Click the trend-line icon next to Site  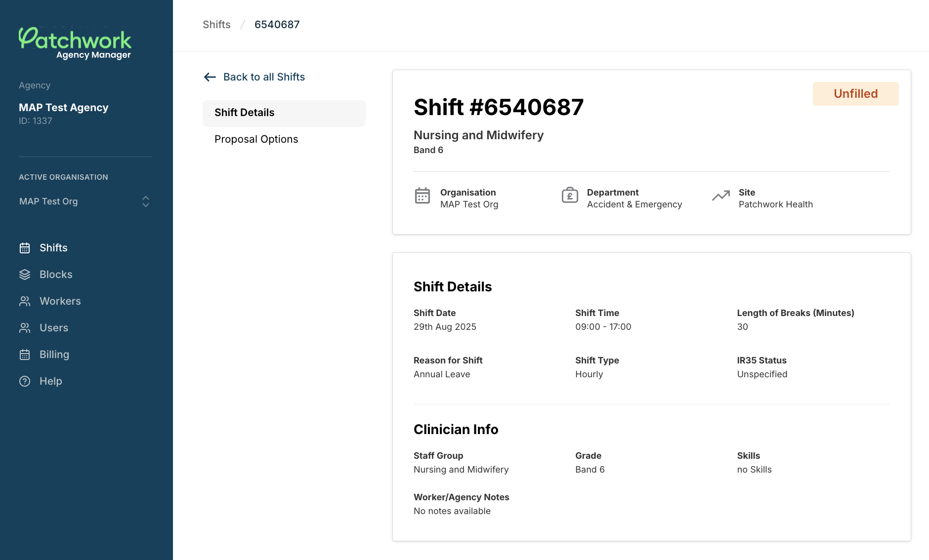721,196
